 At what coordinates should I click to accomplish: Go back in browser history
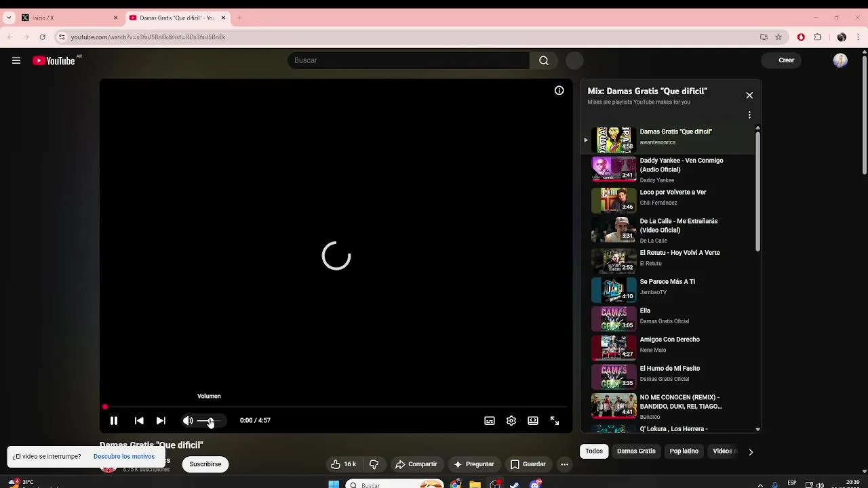pos(10,37)
